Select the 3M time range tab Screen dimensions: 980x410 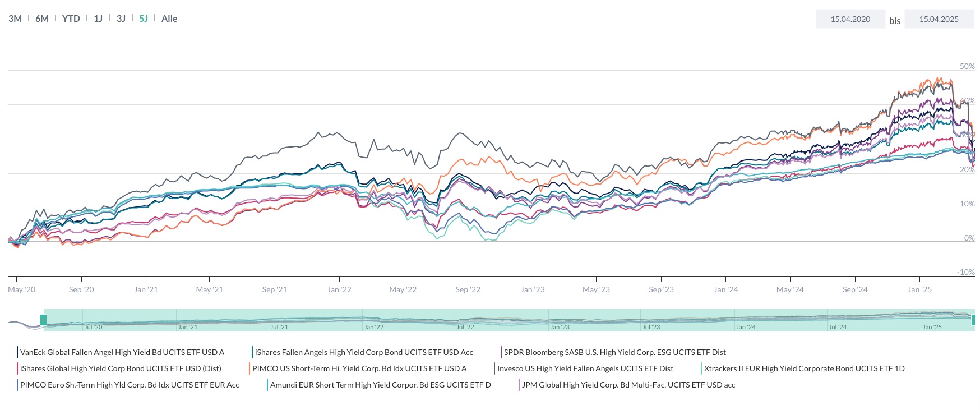15,18
